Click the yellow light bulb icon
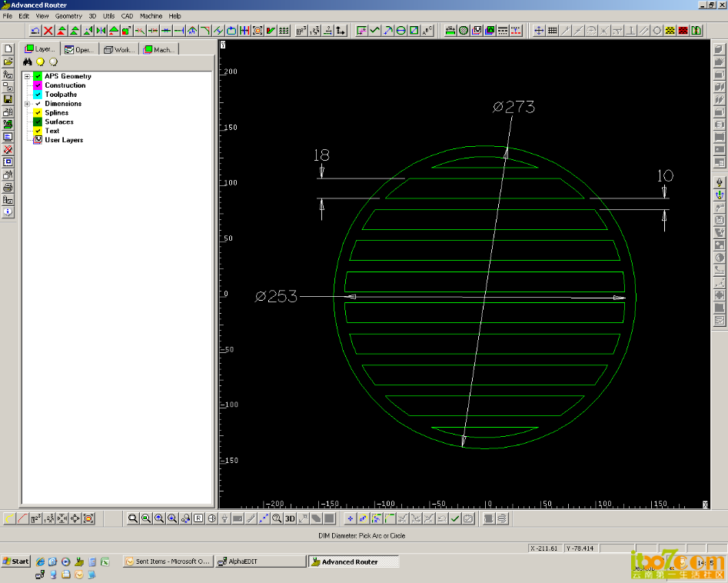 point(41,62)
